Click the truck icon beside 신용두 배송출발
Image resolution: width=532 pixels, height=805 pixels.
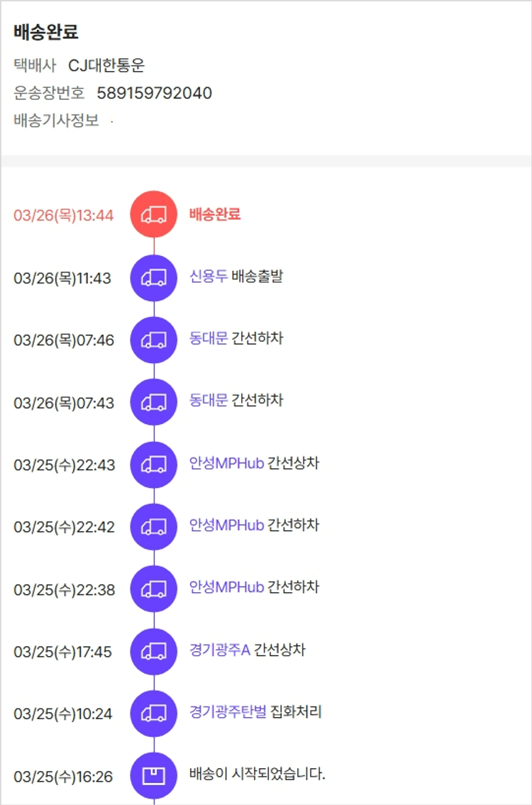pos(153,277)
